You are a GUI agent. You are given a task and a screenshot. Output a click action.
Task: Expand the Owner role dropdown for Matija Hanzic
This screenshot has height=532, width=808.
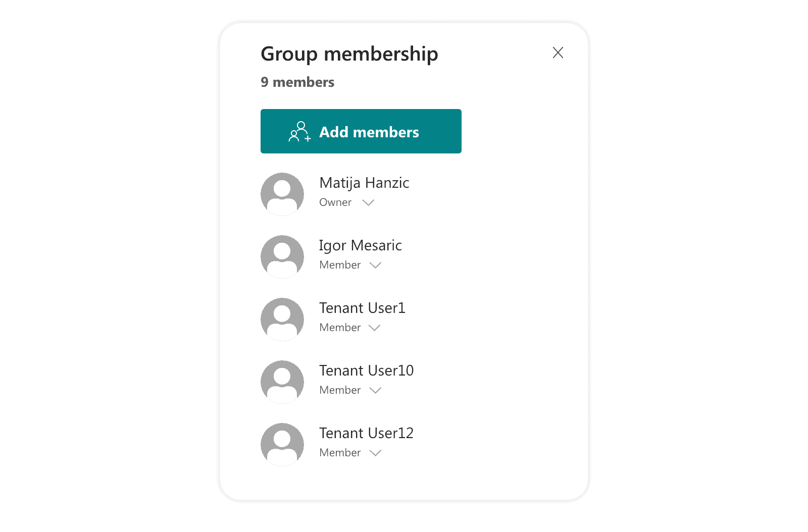tap(368, 202)
